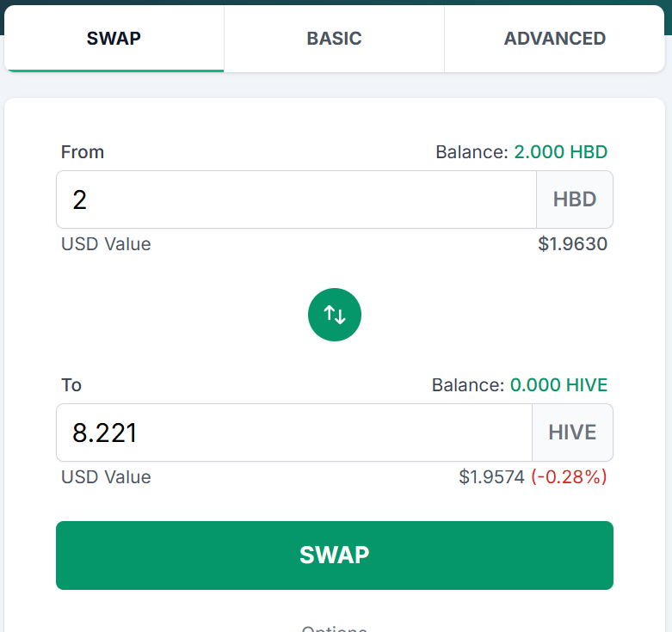
Task: Click the USD Value label under To
Action: pyautogui.click(x=106, y=477)
